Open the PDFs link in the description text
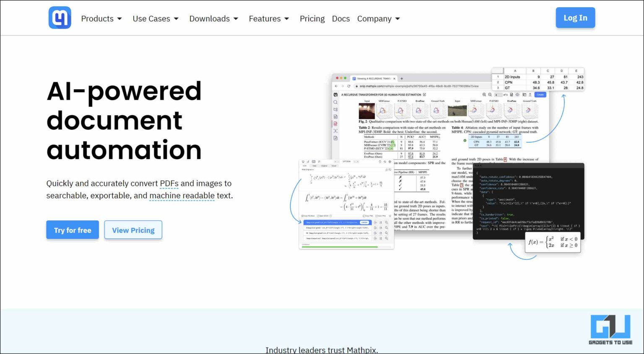The width and height of the screenshot is (644, 354). 169,183
